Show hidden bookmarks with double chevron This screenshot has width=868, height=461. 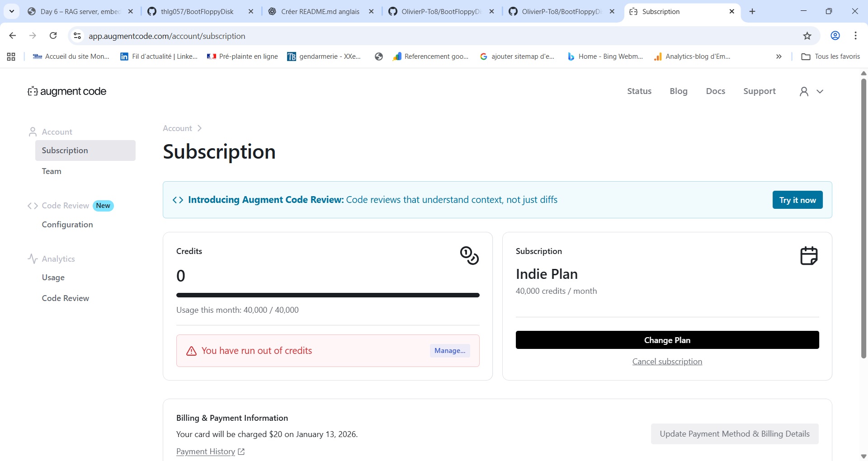(778, 56)
